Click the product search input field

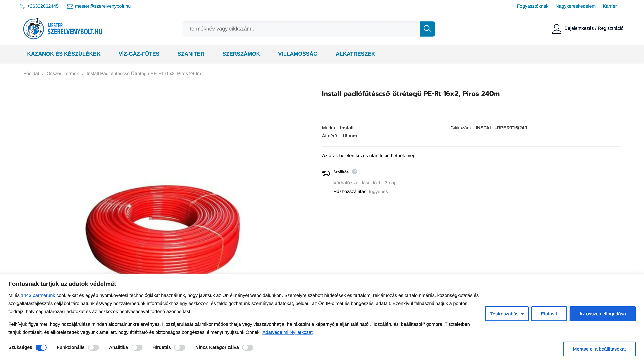(x=300, y=29)
